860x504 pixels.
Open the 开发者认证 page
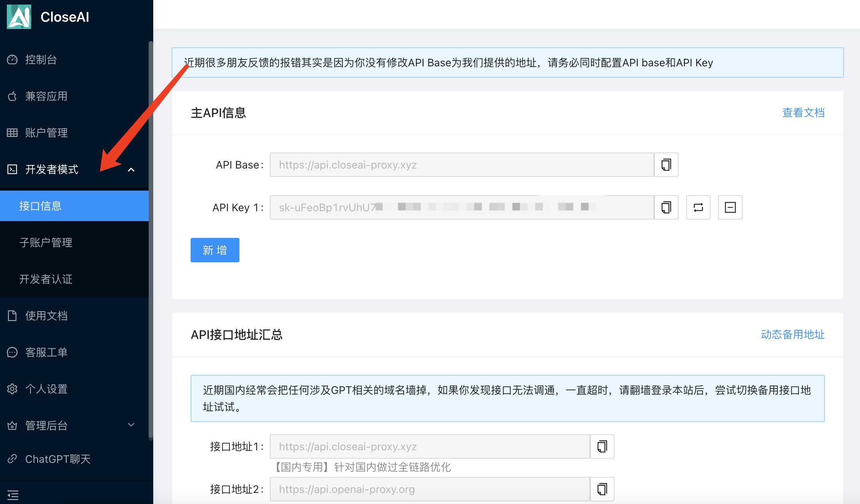[x=45, y=279]
